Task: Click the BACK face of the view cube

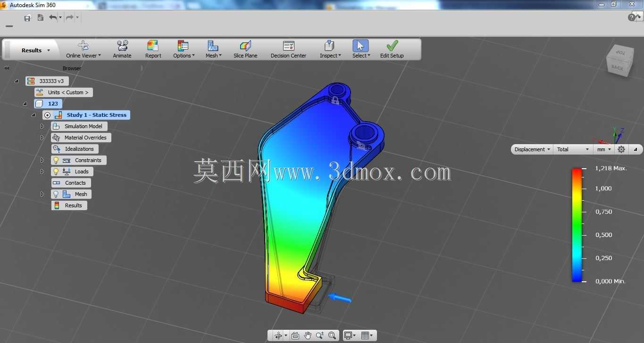Action: point(617,67)
